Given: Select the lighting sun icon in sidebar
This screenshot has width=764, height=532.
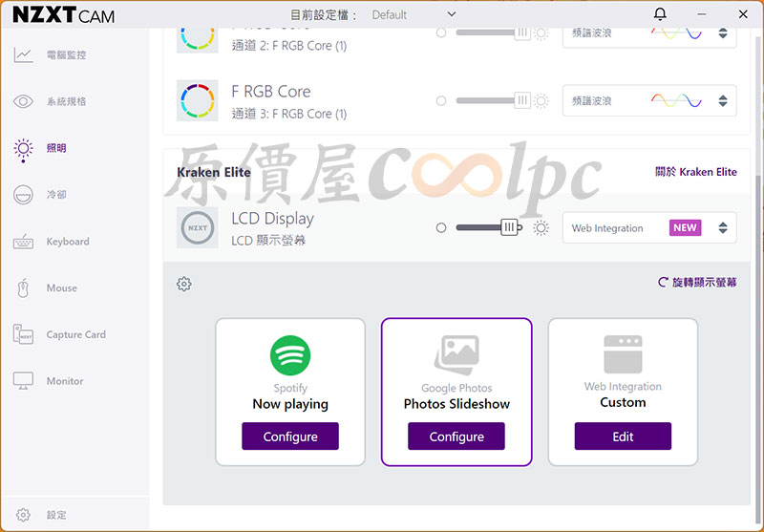Looking at the screenshot, I should (23, 150).
